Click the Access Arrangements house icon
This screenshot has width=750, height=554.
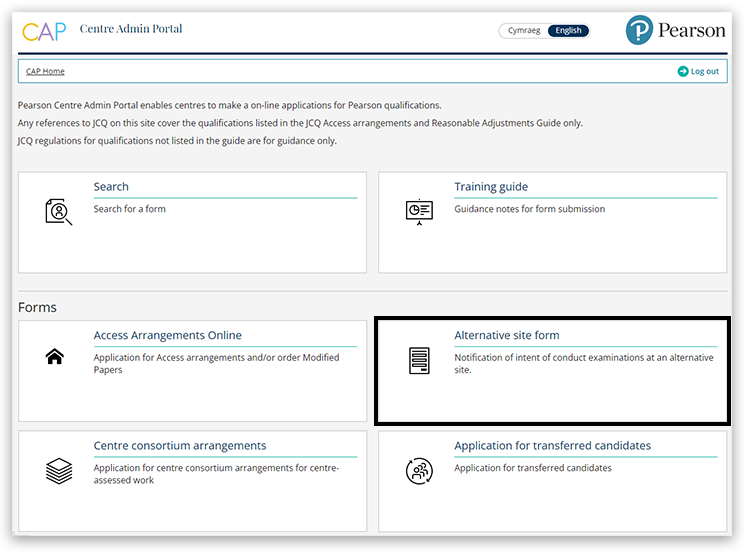point(55,357)
